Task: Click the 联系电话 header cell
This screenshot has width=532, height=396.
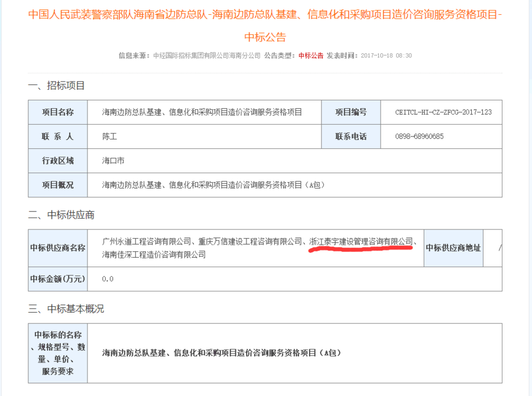Action: [351, 137]
